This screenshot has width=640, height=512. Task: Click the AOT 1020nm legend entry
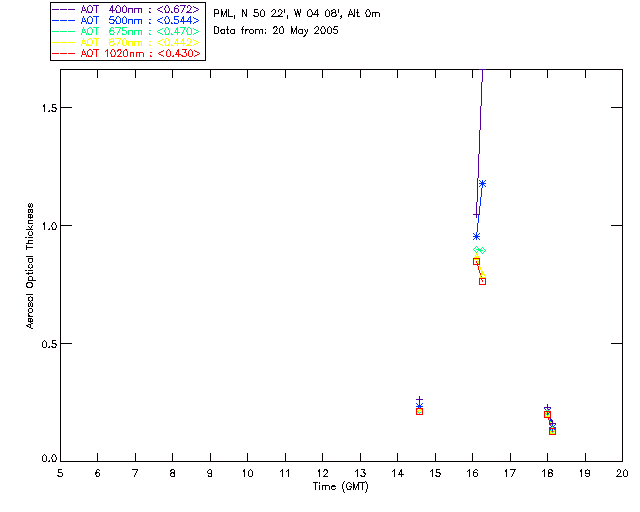click(x=126, y=53)
